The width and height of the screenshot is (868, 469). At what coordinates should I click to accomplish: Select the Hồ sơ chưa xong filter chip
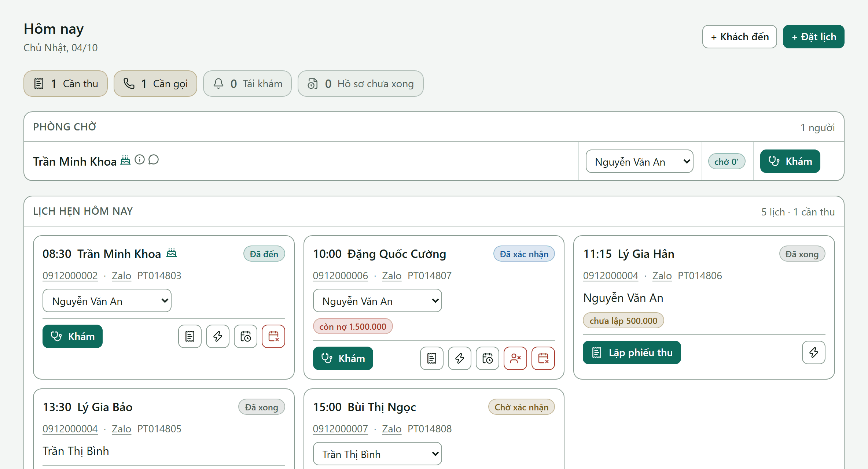click(361, 84)
